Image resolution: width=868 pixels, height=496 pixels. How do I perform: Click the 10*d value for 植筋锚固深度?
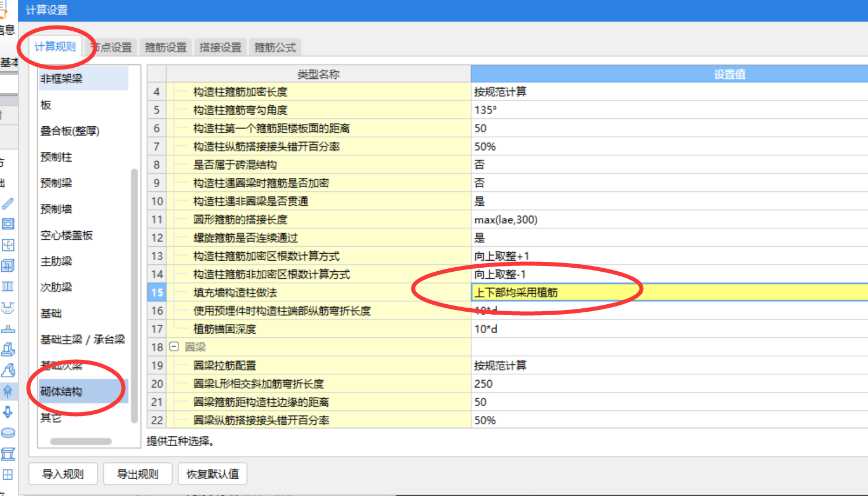(670, 329)
